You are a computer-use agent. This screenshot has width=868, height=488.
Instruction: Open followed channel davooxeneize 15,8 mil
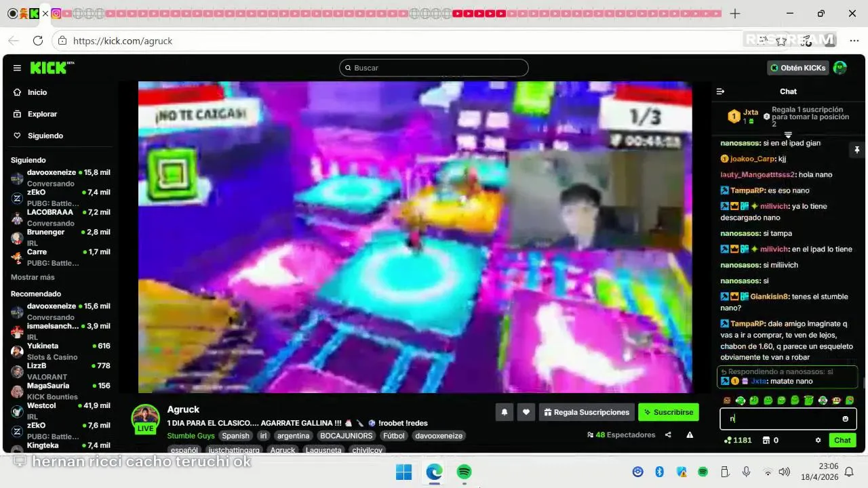(60, 178)
